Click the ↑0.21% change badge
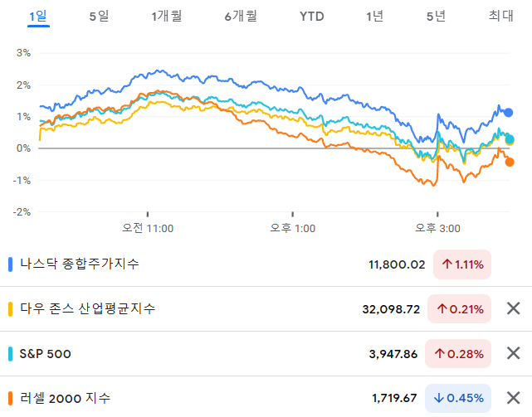Viewport: 532px width, 417px height. [x=460, y=309]
